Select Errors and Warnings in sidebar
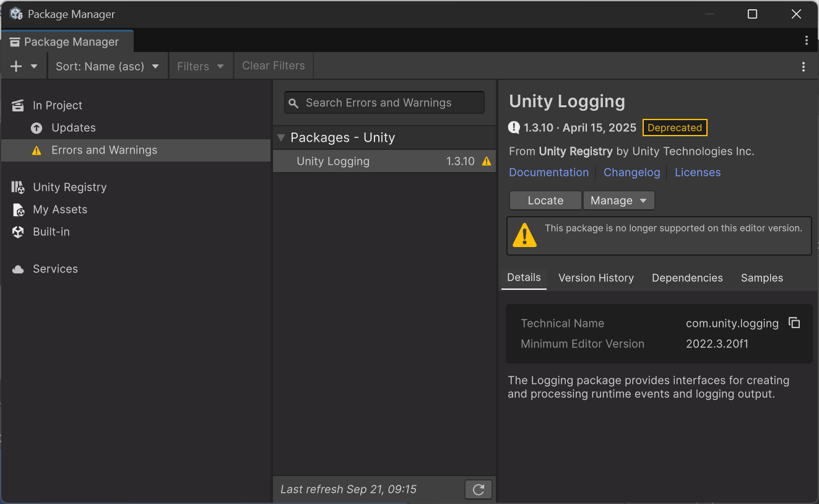The image size is (819, 504). coord(136,150)
